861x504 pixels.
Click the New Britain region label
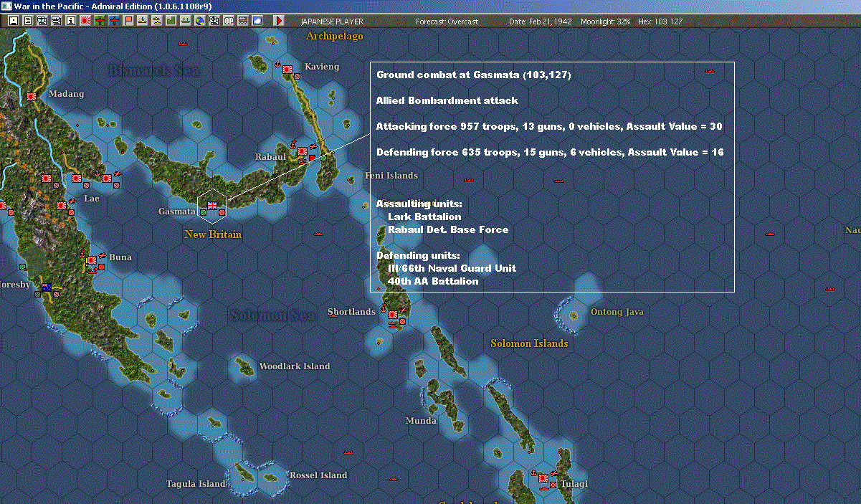(x=213, y=234)
